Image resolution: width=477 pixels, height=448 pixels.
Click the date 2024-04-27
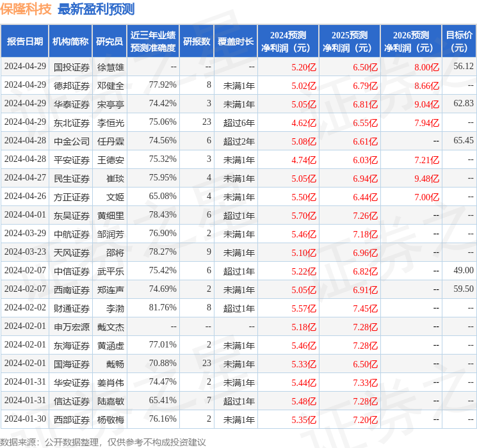tap(25, 178)
